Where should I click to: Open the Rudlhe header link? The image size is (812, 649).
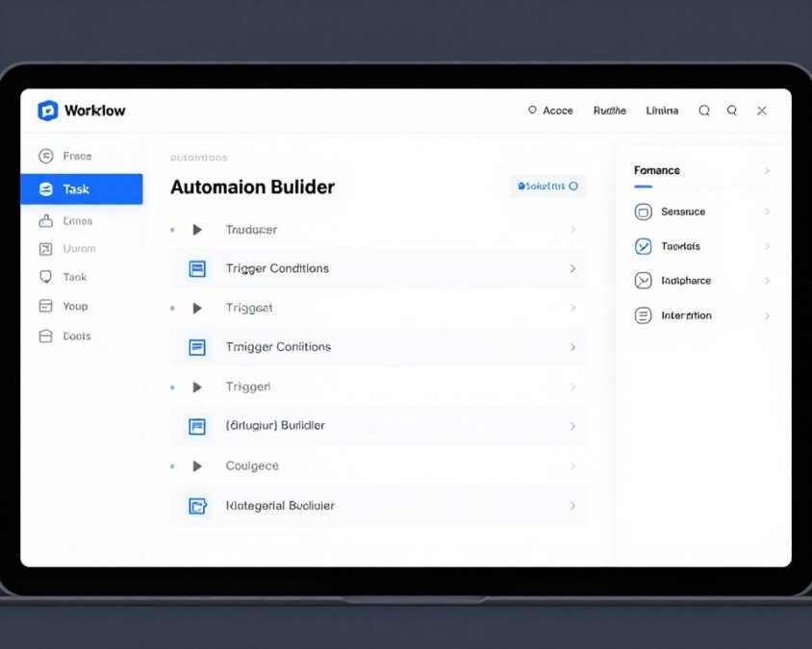pyautogui.click(x=610, y=111)
